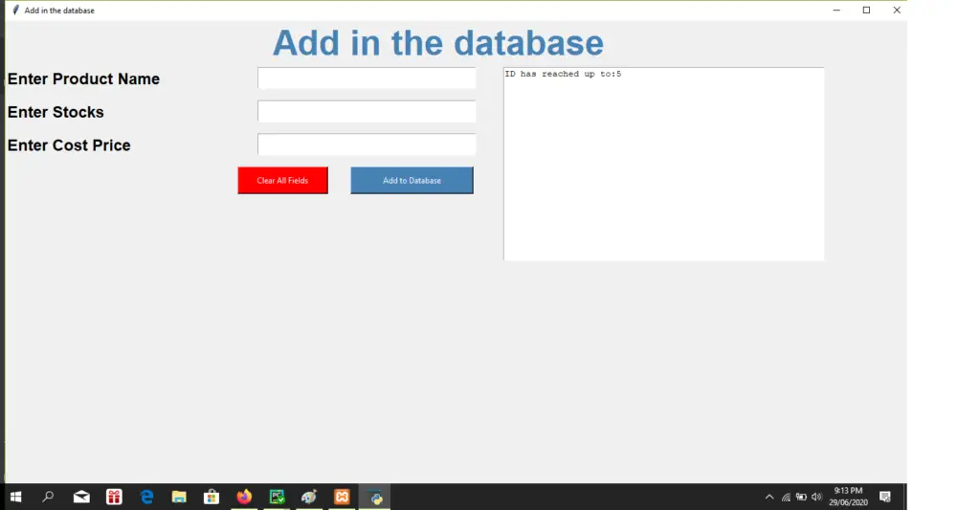The height and width of the screenshot is (510, 980).
Task: Open network status tray icon
Action: (x=786, y=497)
